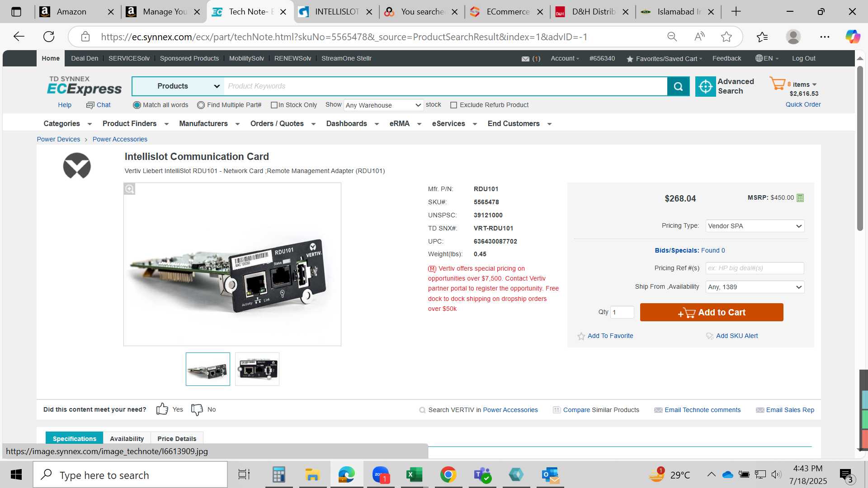868x488 pixels.
Task: Click the magnifier search button beside Product Keywords
Action: 678,86
